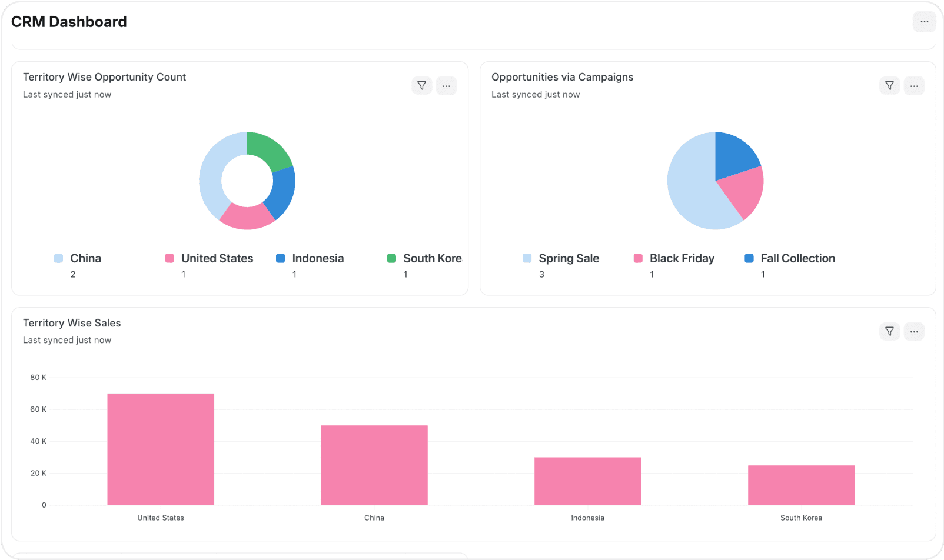The image size is (944, 560).
Task: Open the filter icon on Territory Wise Opportunity Count
Action: [x=421, y=85]
